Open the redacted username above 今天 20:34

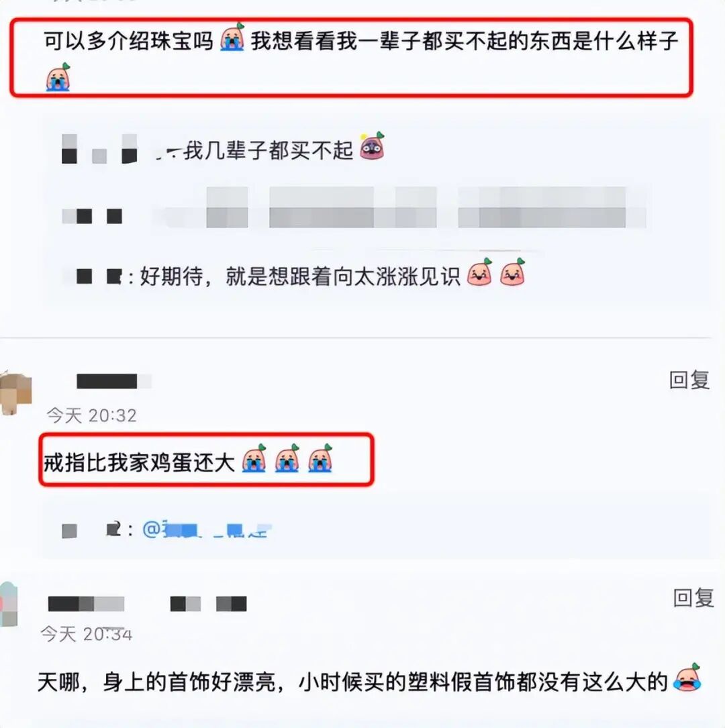coord(147,604)
